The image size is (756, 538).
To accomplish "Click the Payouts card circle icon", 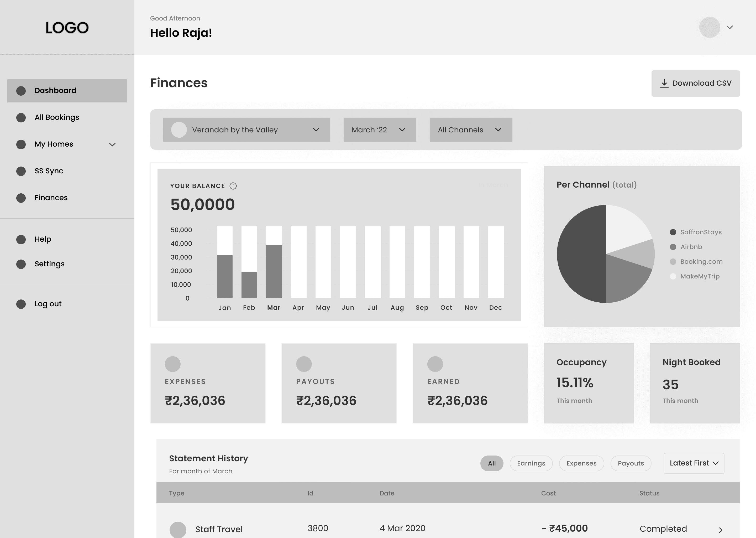I will [304, 364].
